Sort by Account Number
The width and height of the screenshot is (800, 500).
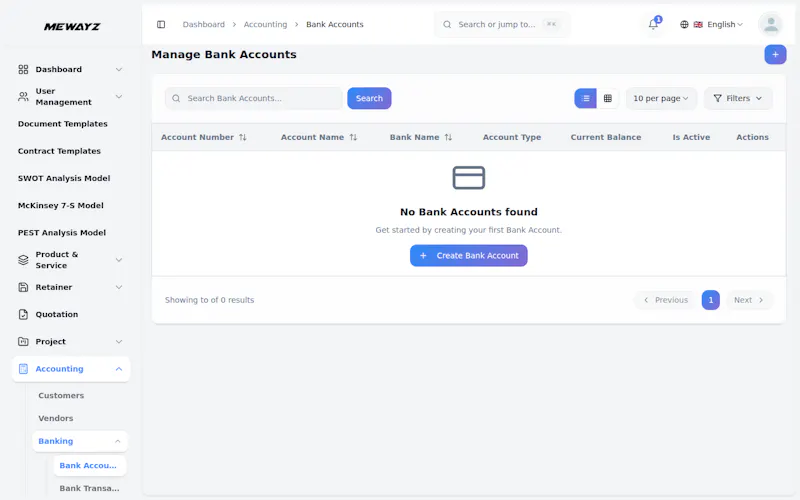(x=204, y=137)
